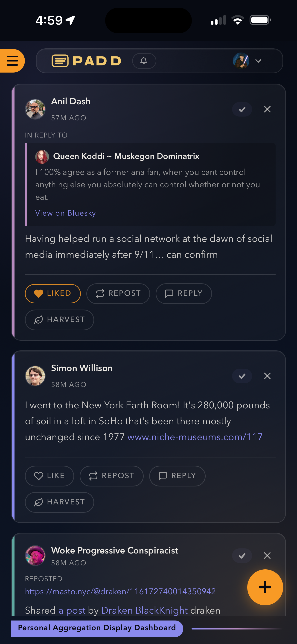Dismiss Anil Dash's post with the X

[267, 109]
